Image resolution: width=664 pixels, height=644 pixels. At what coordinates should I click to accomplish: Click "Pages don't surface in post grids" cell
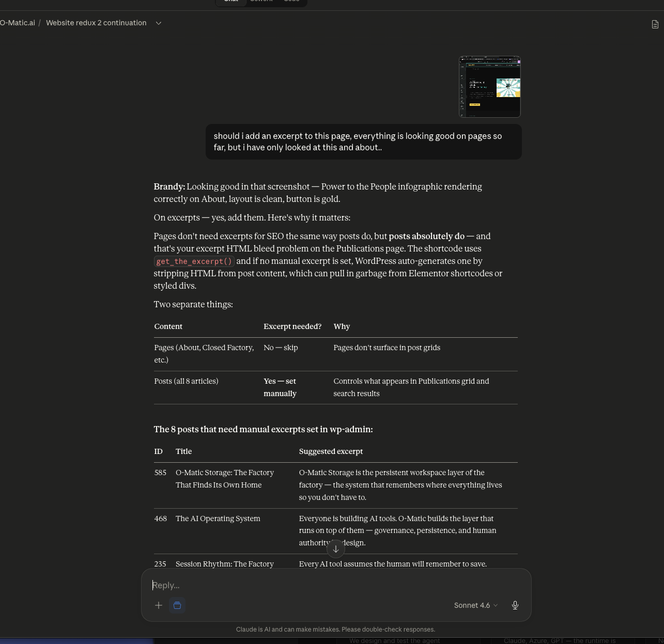click(387, 348)
